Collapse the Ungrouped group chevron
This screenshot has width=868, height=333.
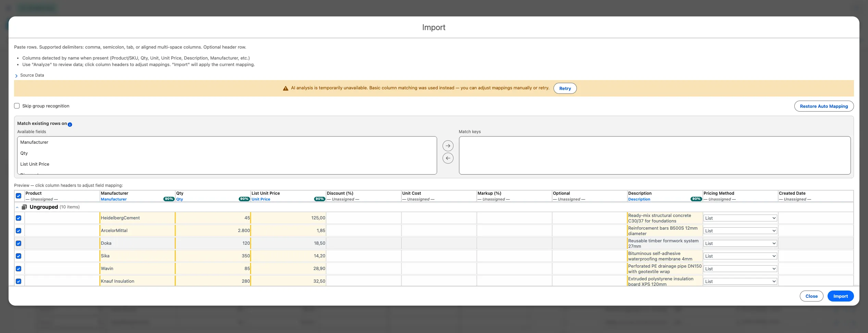[17, 207]
